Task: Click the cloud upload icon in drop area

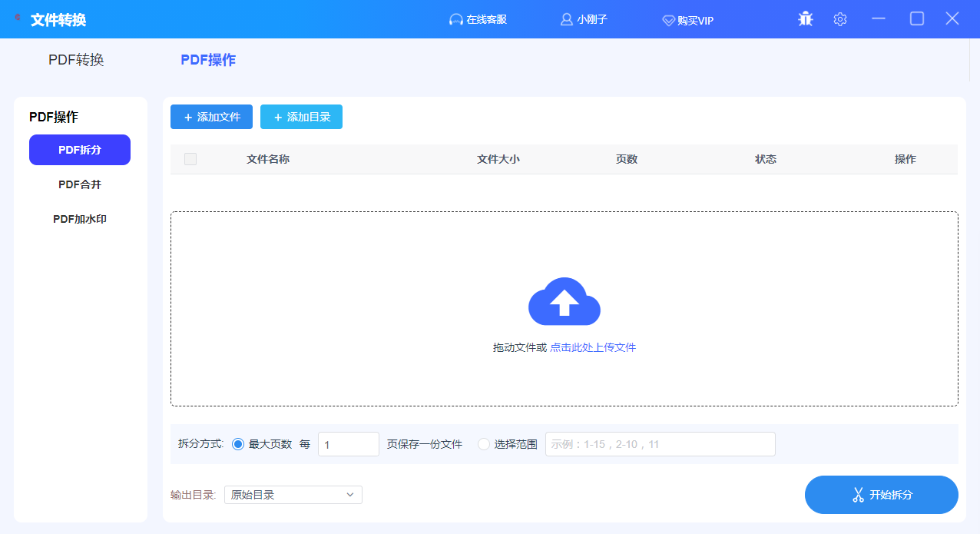Action: click(564, 302)
